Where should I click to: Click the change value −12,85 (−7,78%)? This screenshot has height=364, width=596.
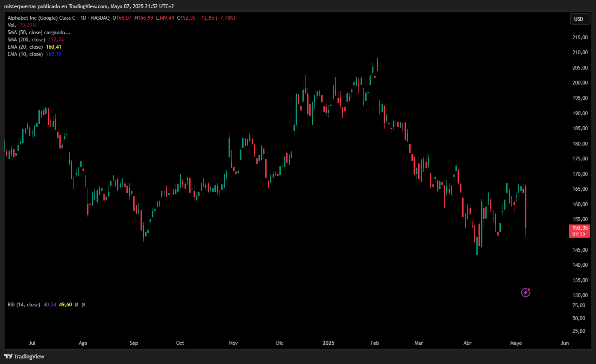pyautogui.click(x=217, y=18)
